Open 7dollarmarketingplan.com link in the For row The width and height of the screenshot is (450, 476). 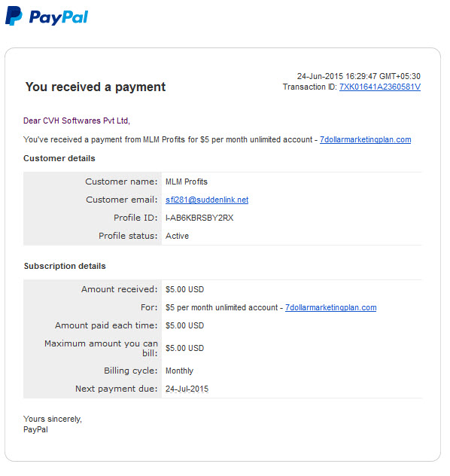click(331, 307)
